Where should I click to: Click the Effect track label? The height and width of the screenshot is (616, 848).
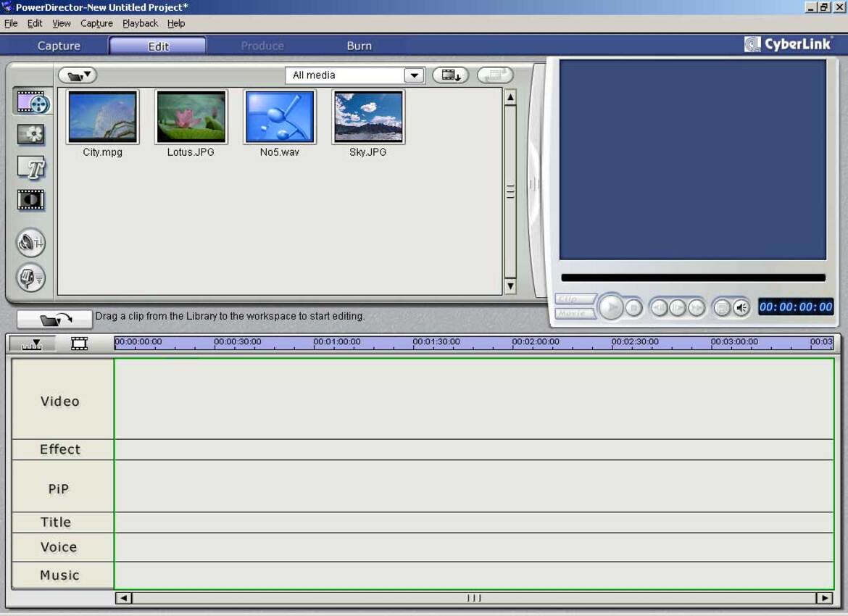60,449
